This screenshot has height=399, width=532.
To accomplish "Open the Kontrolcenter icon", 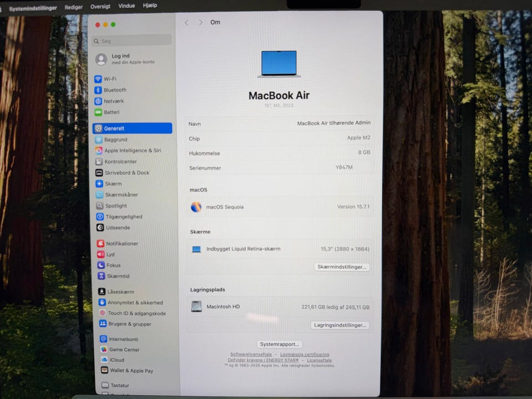I will click(99, 161).
